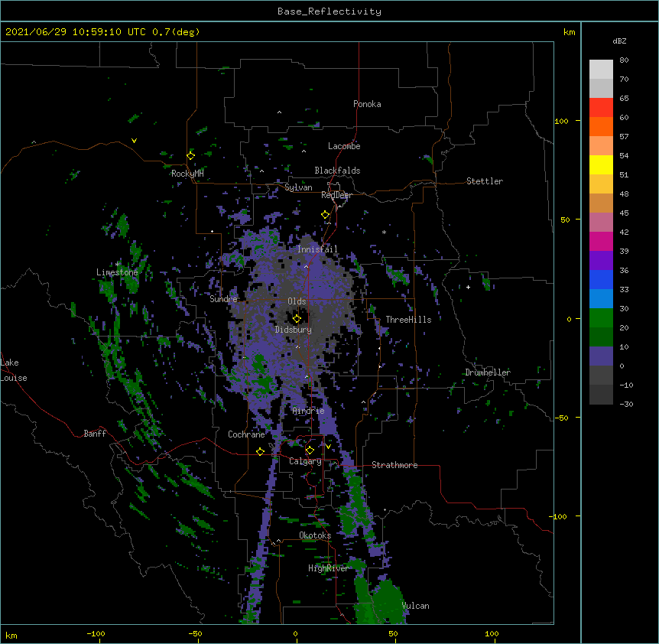Click the yellow diamond marker south of RedDeer
This screenshot has width=659, height=644.
pos(325,215)
